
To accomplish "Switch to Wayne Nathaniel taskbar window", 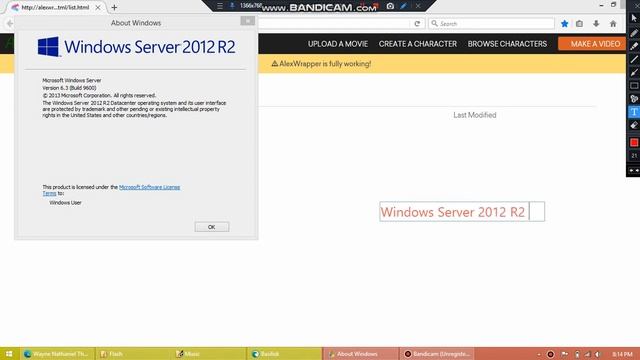I will pos(57,354).
